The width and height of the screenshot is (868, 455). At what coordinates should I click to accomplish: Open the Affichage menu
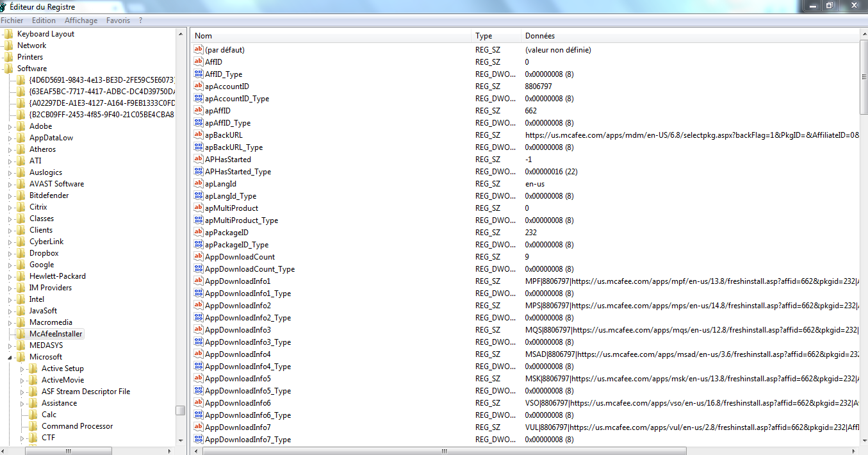[81, 21]
